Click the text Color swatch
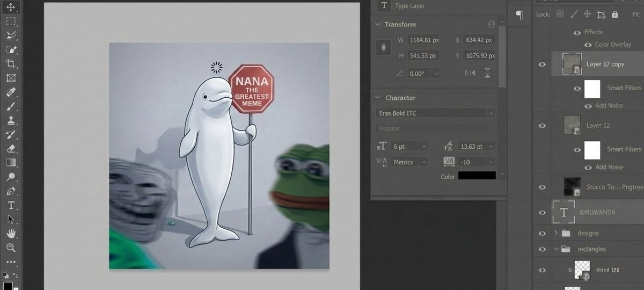 [x=477, y=176]
